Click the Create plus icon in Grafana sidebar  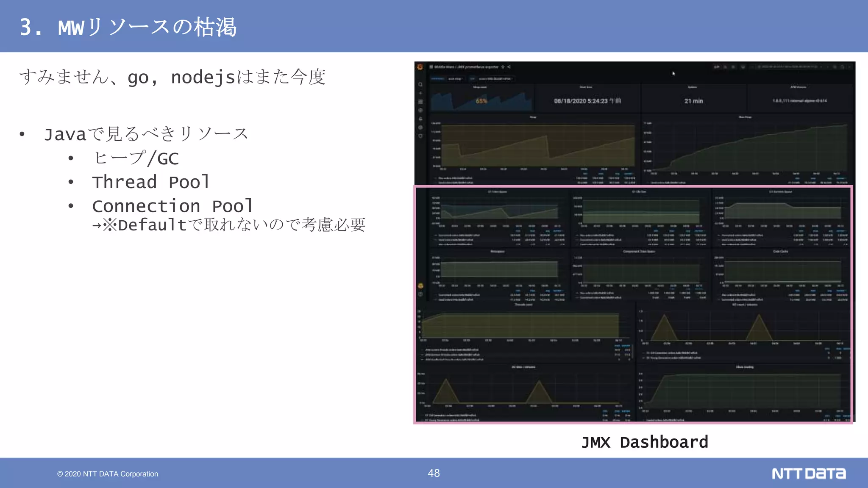tap(420, 93)
